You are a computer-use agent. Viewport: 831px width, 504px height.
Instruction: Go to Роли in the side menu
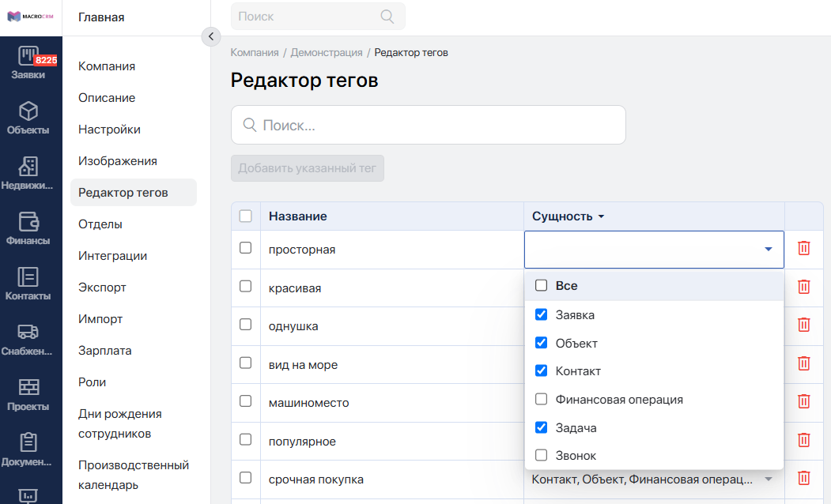93,382
